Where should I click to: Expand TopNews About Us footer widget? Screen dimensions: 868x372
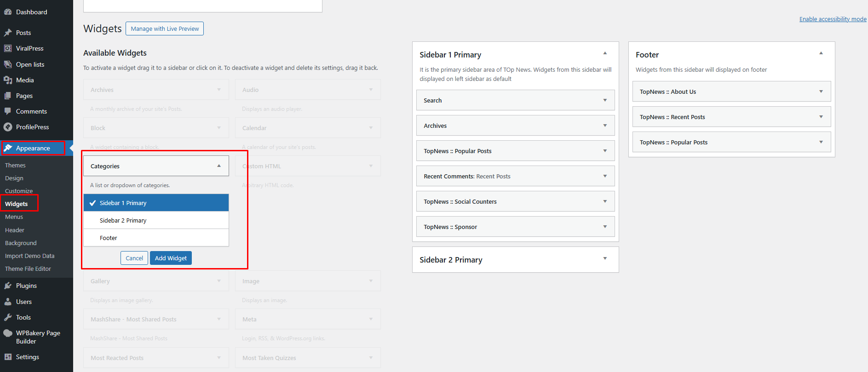tap(821, 92)
